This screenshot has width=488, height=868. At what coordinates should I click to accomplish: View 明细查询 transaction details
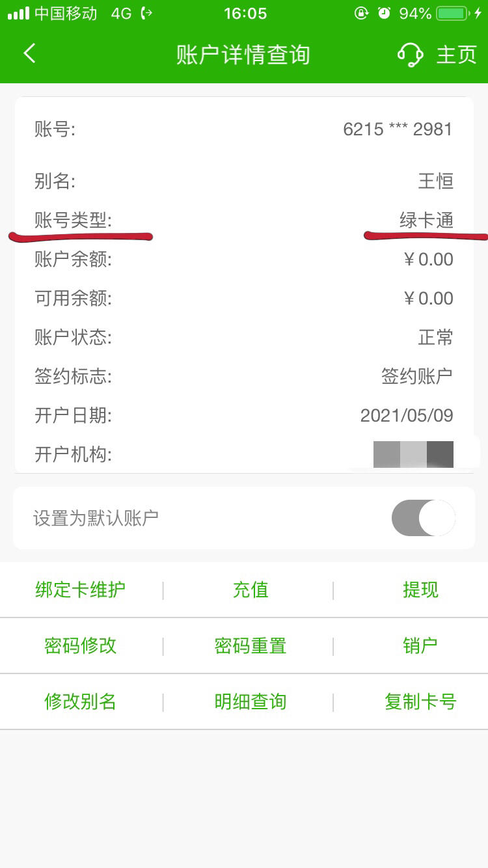pyautogui.click(x=251, y=701)
